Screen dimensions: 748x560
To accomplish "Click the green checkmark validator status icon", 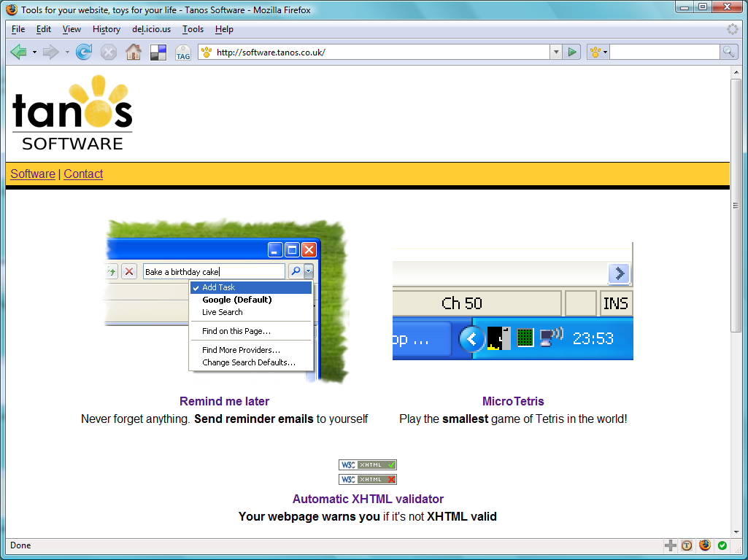I will 722,545.
